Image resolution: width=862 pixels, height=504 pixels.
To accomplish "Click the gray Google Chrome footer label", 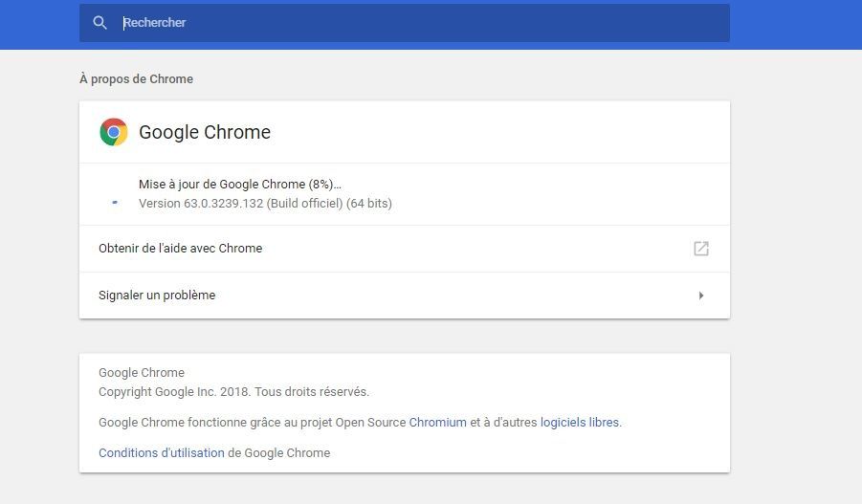I will (x=142, y=373).
